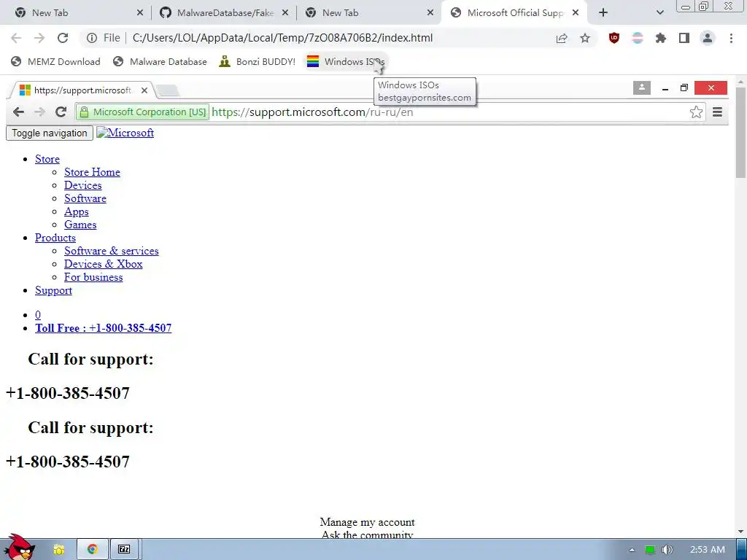The width and height of the screenshot is (747, 560).
Task: Go back using Chrome's back arrow
Action: [16, 38]
